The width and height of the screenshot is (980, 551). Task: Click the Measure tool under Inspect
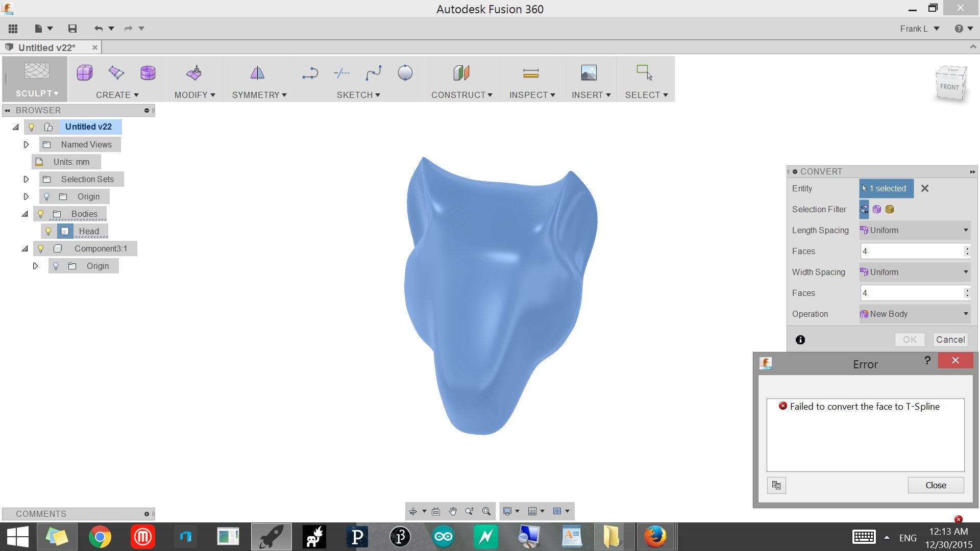[531, 72]
